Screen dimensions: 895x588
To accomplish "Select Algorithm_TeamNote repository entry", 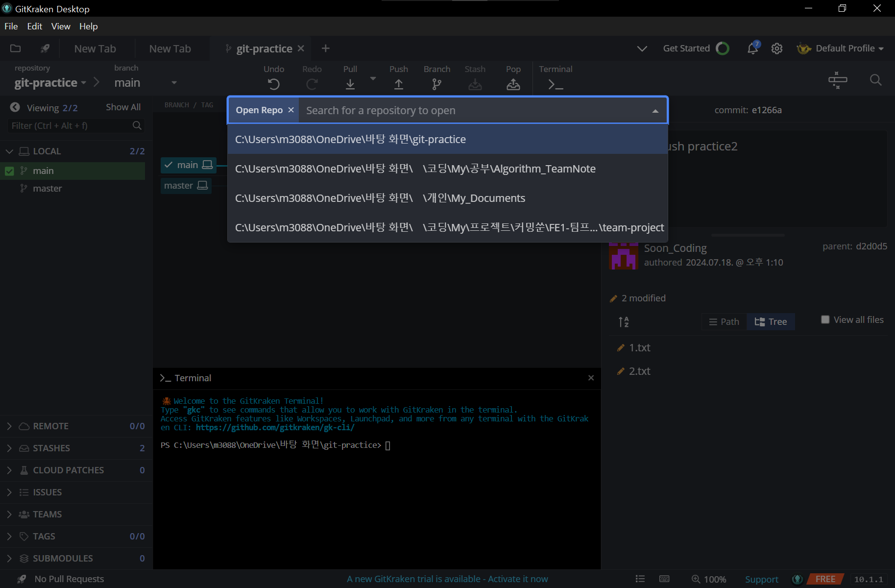I will pos(448,169).
